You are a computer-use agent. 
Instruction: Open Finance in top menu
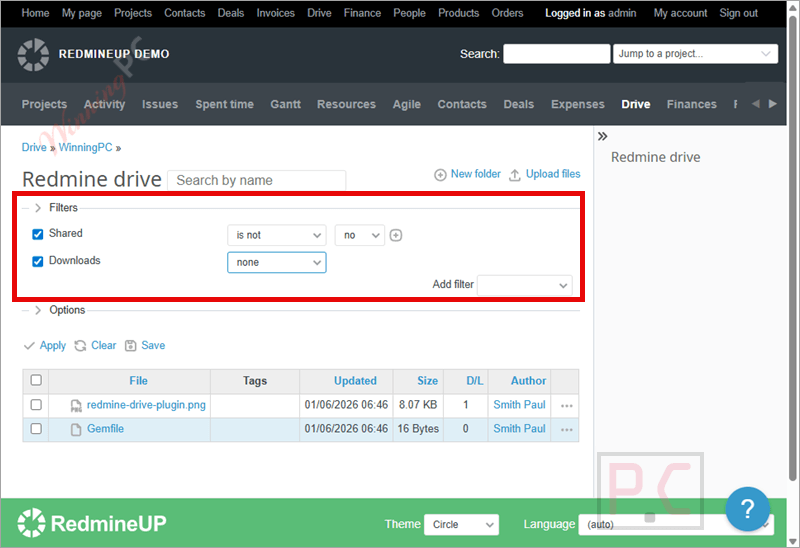tap(362, 13)
